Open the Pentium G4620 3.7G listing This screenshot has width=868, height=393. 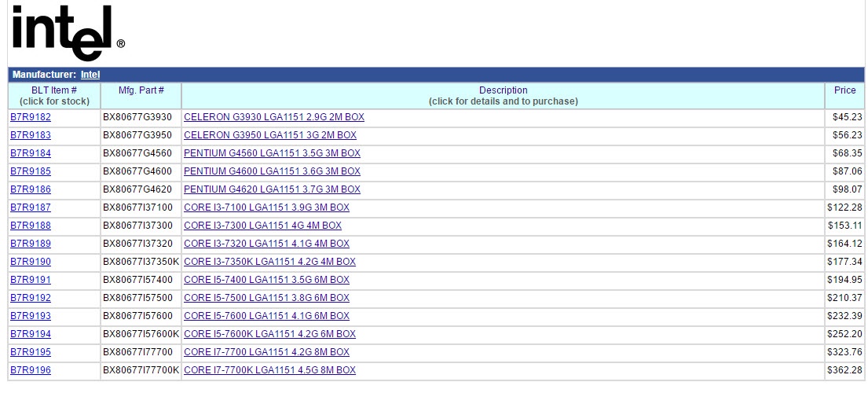(x=272, y=189)
